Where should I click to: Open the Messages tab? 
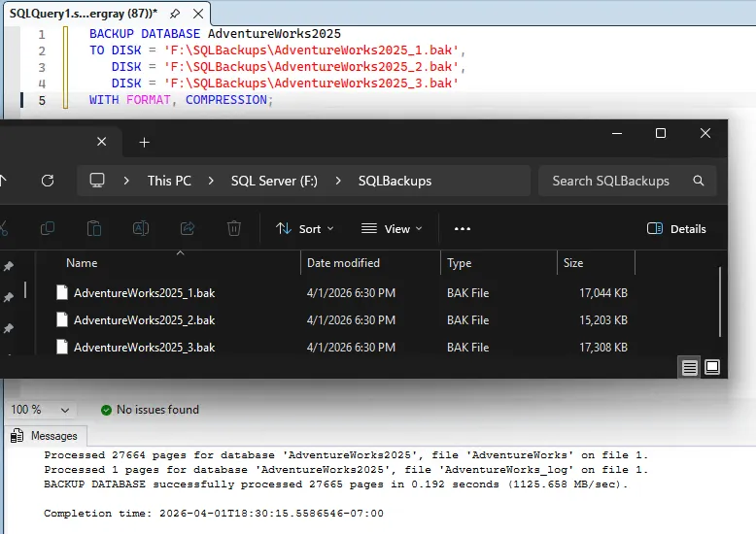pyautogui.click(x=45, y=436)
